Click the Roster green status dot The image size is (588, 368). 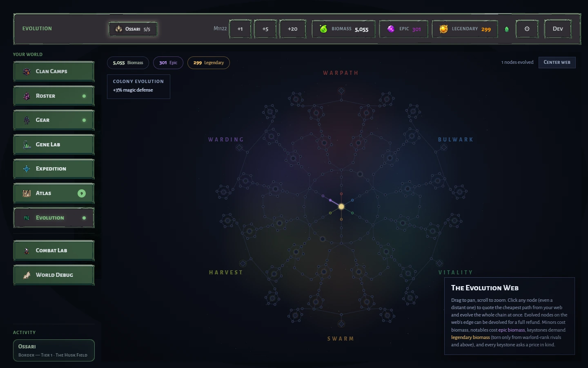(x=84, y=96)
